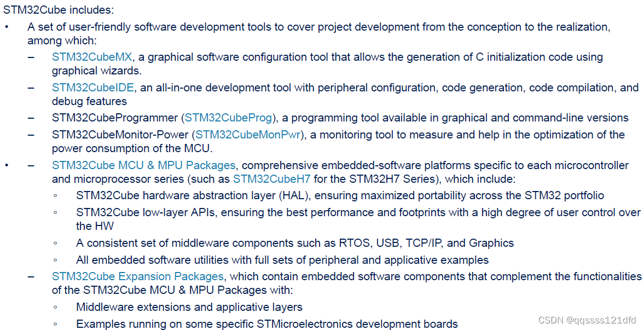
Task: Click 'All embedded software utilities' line
Action: point(282,260)
